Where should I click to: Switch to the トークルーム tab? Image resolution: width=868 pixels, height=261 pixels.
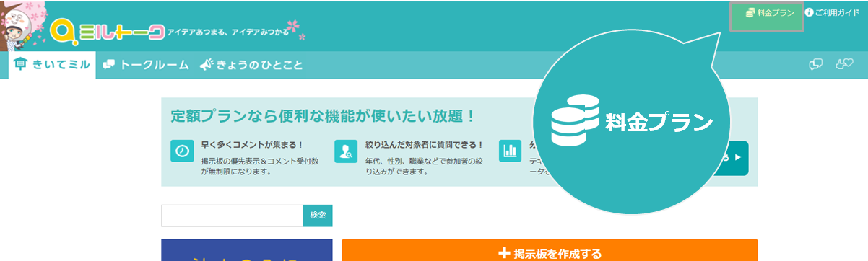coord(146,65)
